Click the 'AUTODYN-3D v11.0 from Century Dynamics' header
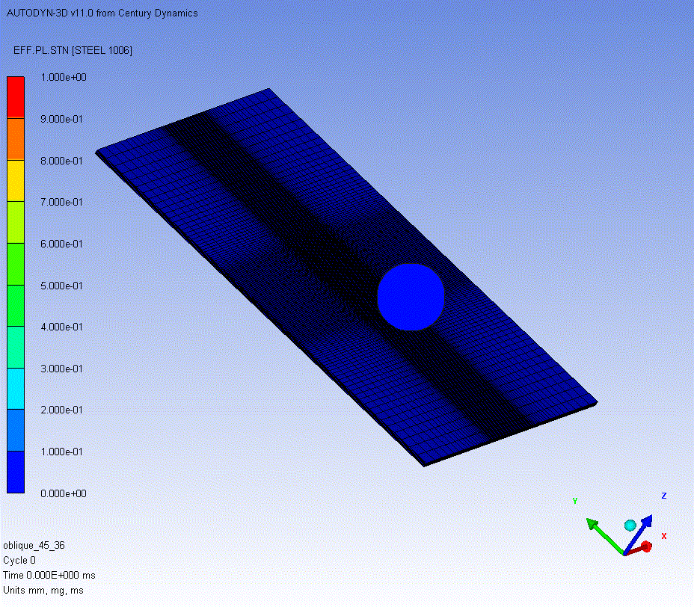Image resolution: width=694 pixels, height=616 pixels. point(102,13)
